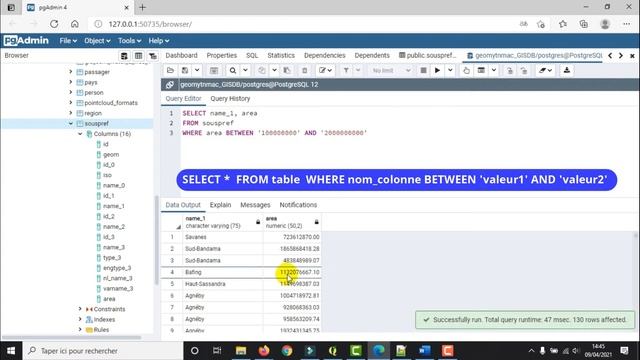Expand the region table node
The image size is (640, 360).
click(x=71, y=113)
